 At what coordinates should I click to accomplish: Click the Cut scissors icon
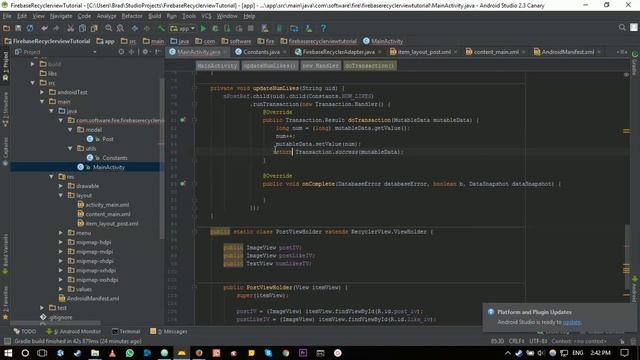coord(71,29)
